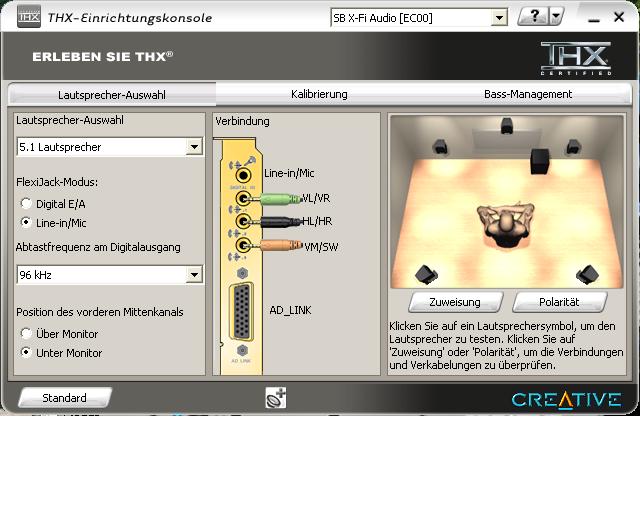Select Digital E/A FlexiJack mode
640x512 pixels.
click(26, 203)
